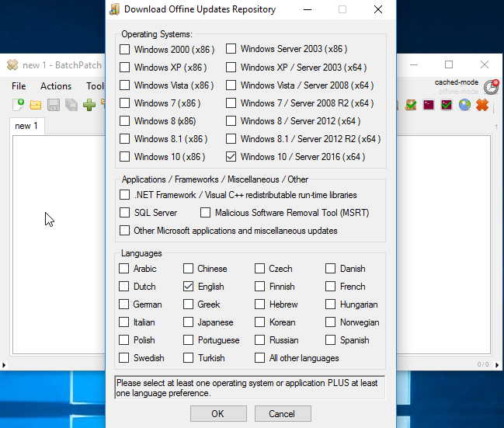The width and height of the screenshot is (504, 428).
Task: Click the orange X toolbar icon
Action: (x=482, y=105)
